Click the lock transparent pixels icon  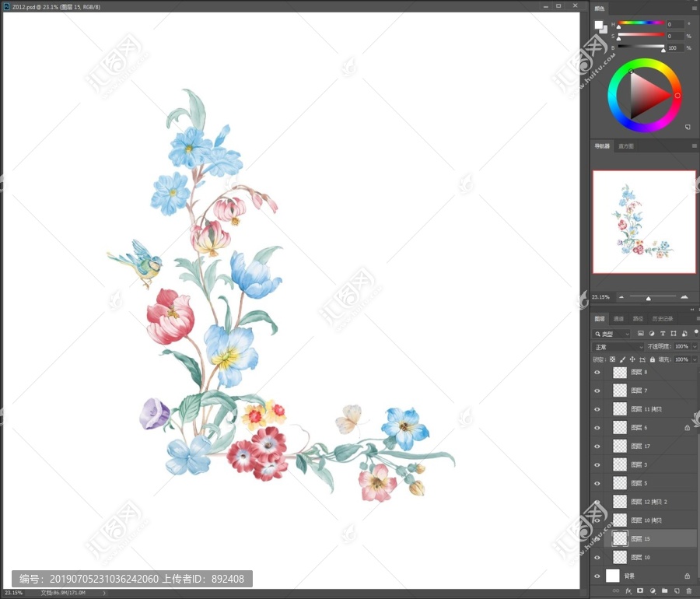click(613, 359)
